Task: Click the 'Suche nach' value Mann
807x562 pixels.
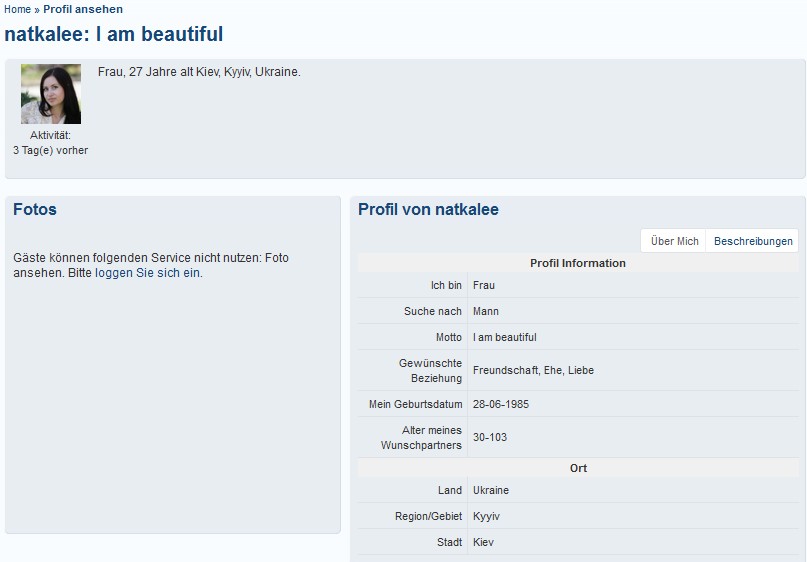Action: tap(486, 311)
